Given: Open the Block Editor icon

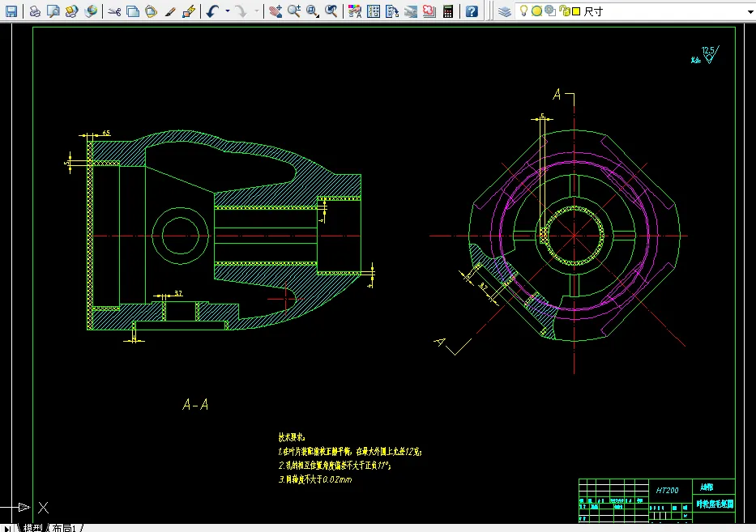Looking at the screenshot, I should pos(189,11).
